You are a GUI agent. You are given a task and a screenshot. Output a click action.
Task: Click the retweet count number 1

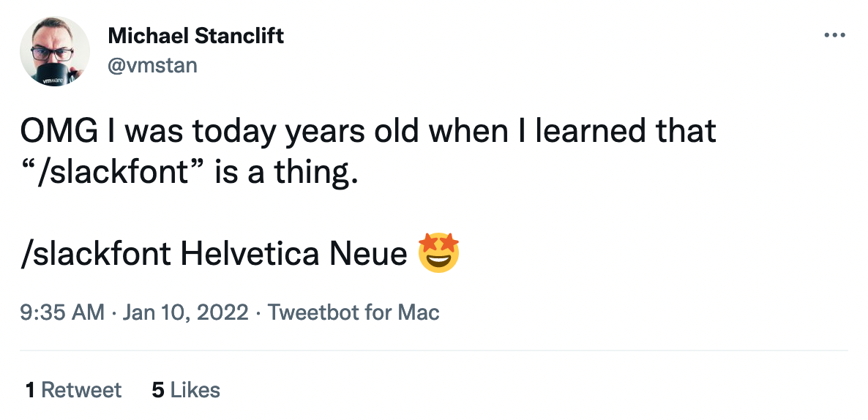30,390
